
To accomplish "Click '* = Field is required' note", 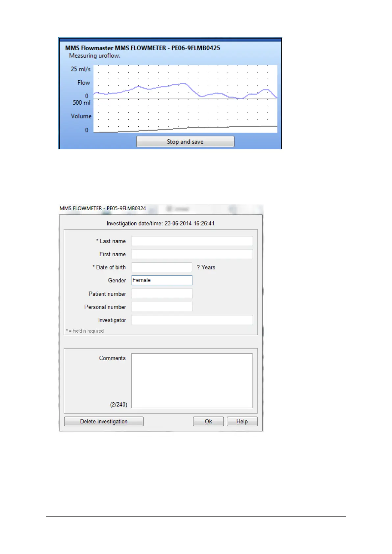I will pos(85,331).
